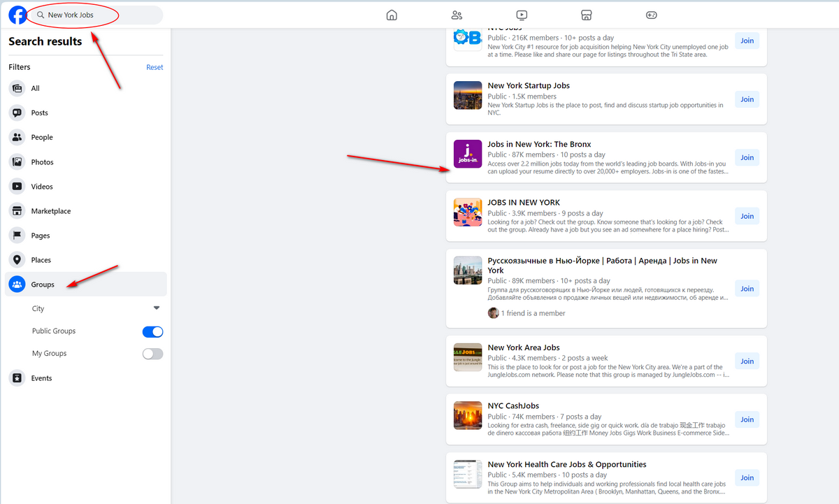839x504 pixels.
Task: Select the Events filter icon
Action: pos(17,378)
